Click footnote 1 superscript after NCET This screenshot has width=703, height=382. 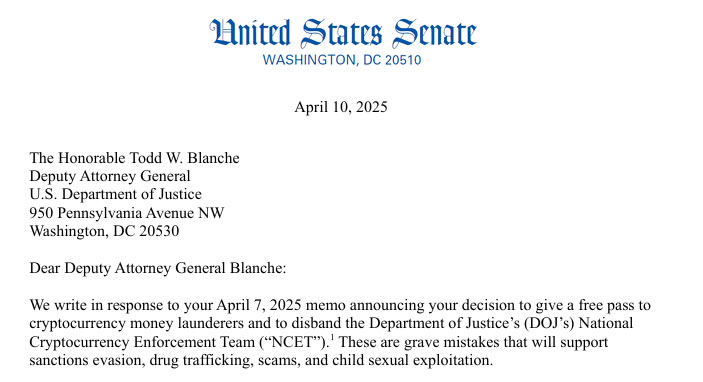click(x=331, y=337)
